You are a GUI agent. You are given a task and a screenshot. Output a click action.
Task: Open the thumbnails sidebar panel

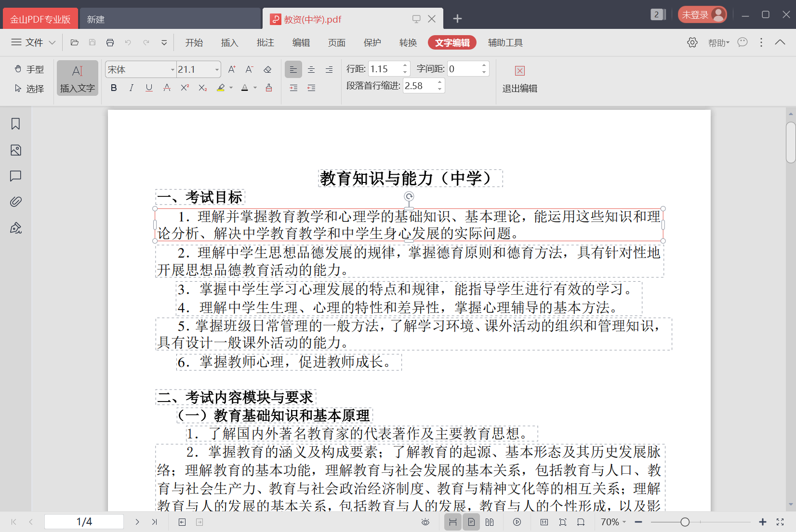[15, 150]
